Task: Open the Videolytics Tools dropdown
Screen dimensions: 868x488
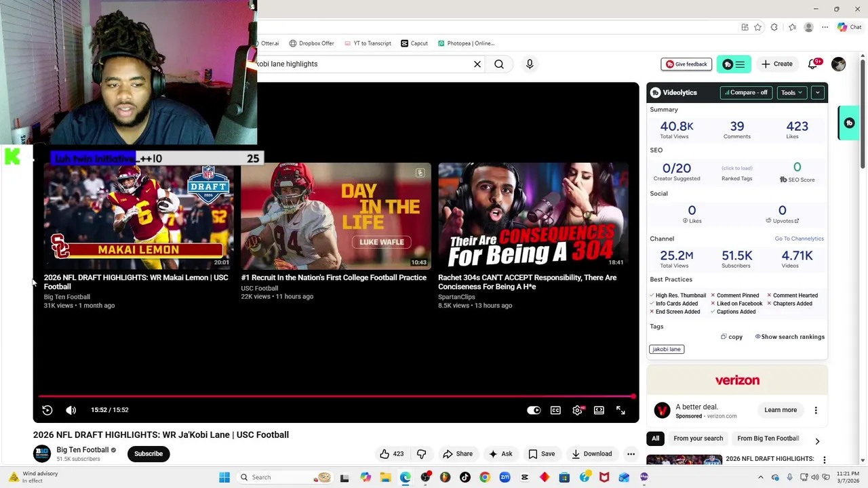Action: click(x=791, y=92)
